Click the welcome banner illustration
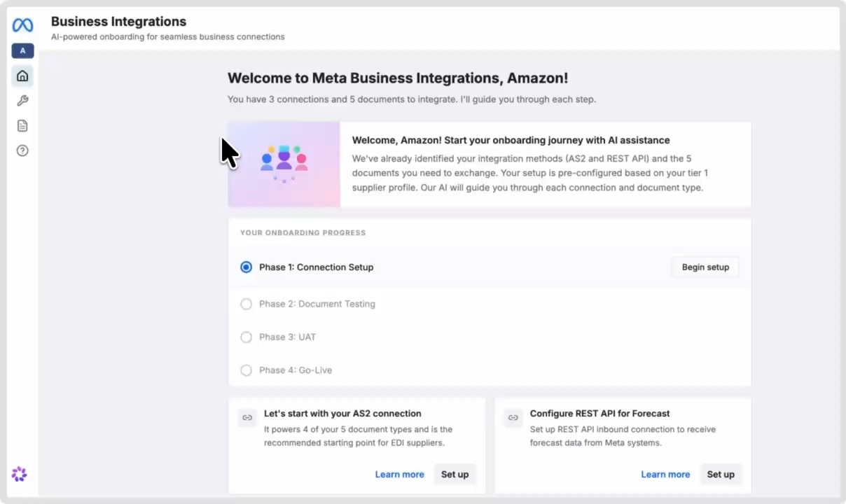The width and height of the screenshot is (846, 504). 284,164
